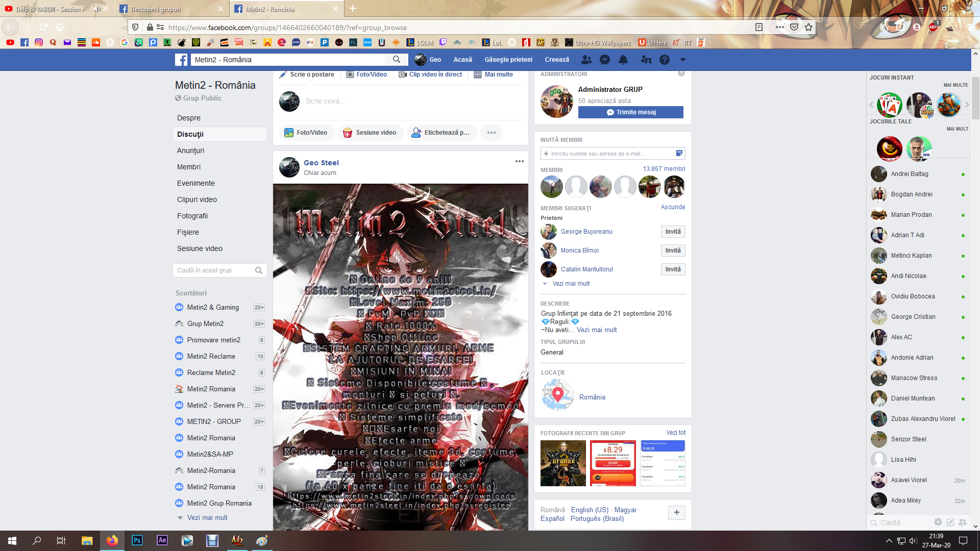Click the search magnifier in Facebook bar
The width and height of the screenshot is (980, 551).
tap(397, 60)
